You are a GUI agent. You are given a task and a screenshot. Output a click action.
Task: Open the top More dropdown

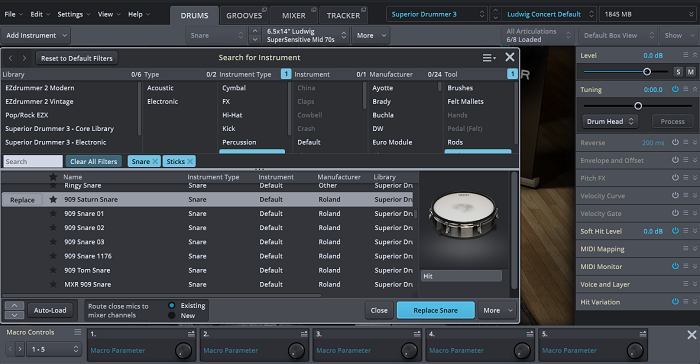(371, 35)
